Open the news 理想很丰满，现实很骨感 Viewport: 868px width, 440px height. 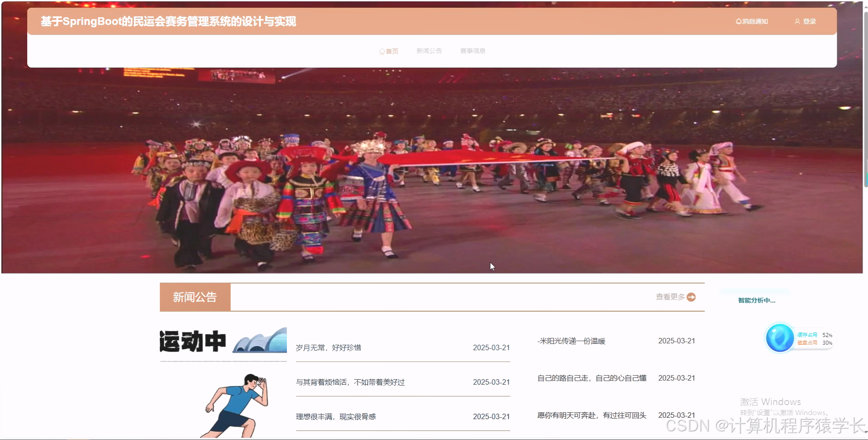[x=337, y=416]
